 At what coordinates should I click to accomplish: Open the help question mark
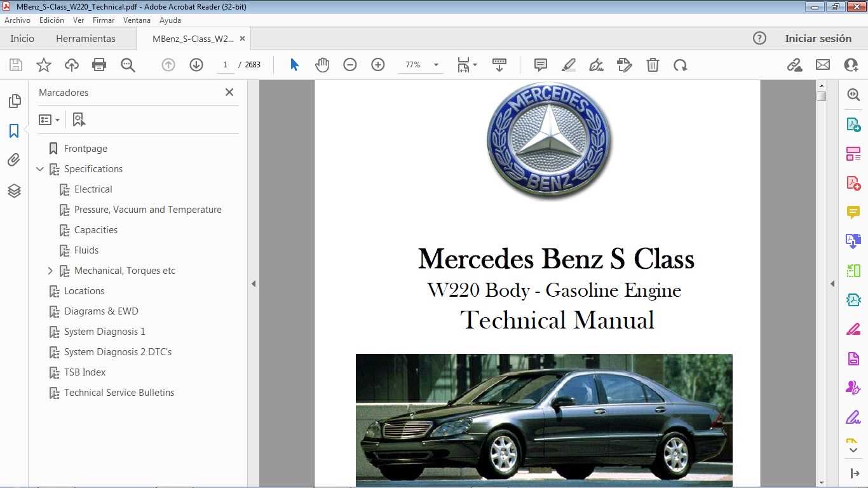point(759,38)
